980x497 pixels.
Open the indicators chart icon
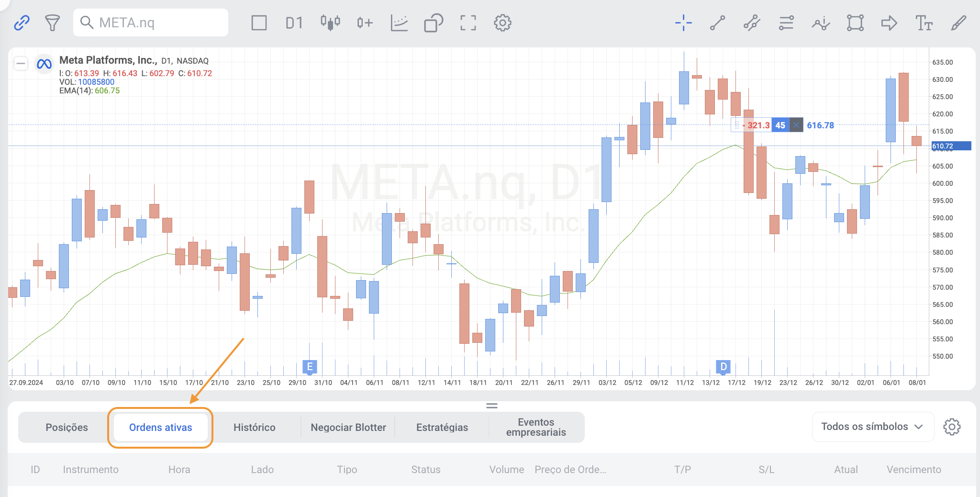tap(399, 23)
